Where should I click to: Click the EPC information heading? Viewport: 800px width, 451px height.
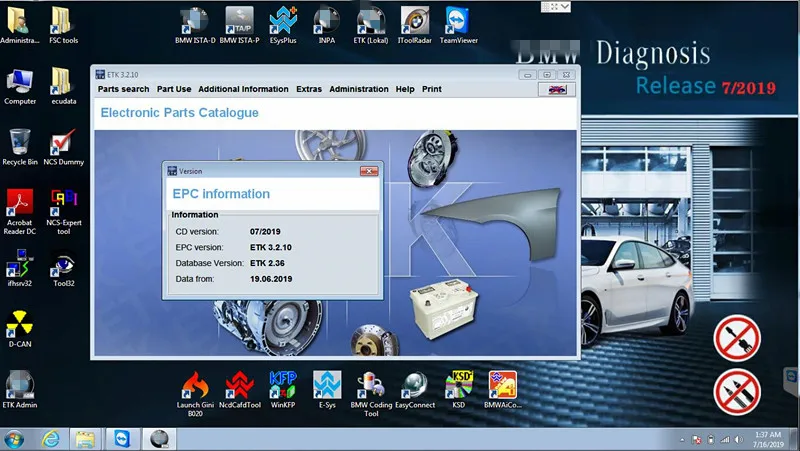tap(221, 194)
